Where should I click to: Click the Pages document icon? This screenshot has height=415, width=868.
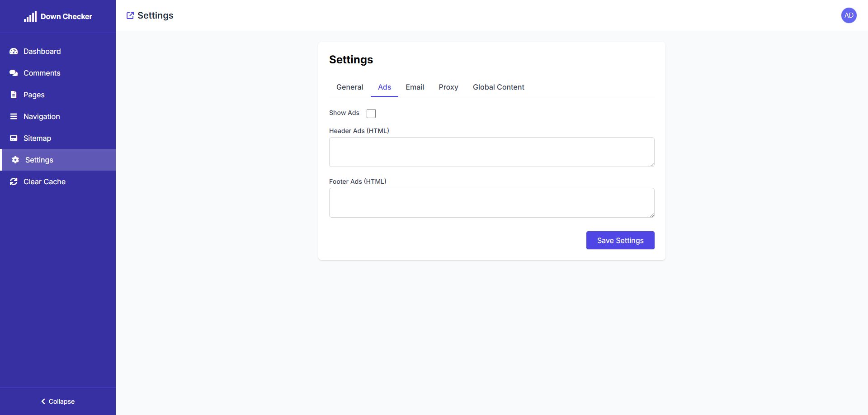click(x=14, y=95)
